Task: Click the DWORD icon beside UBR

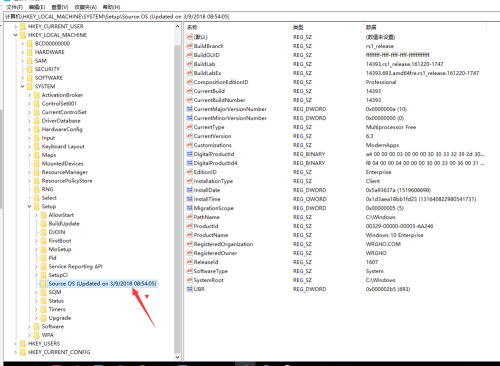Action: [190, 289]
